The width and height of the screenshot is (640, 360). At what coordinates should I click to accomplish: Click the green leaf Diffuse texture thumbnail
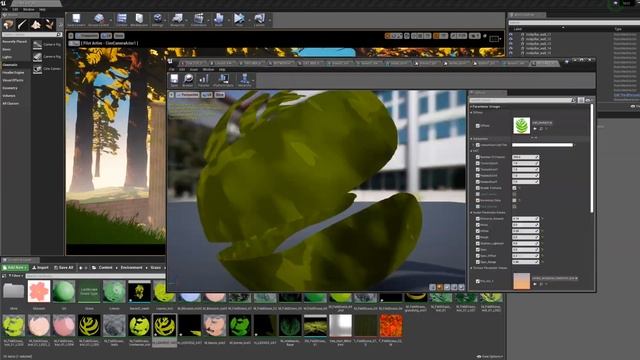pos(521,126)
